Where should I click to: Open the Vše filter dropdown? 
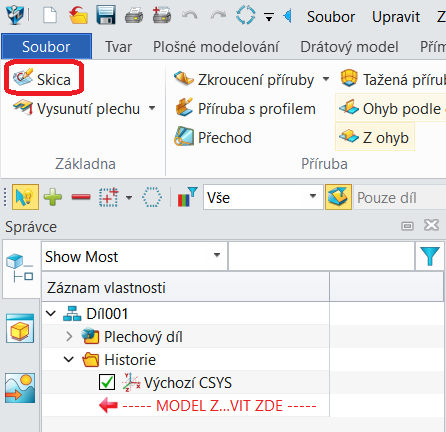pos(263,197)
